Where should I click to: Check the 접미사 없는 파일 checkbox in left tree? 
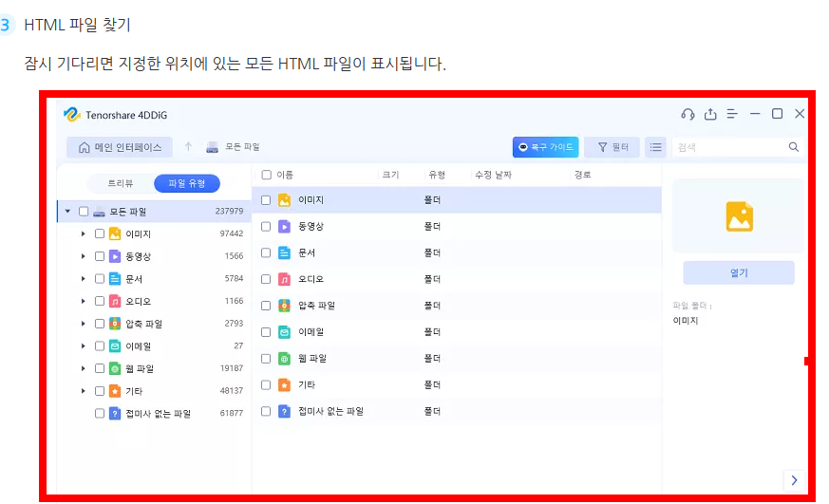tap(100, 413)
